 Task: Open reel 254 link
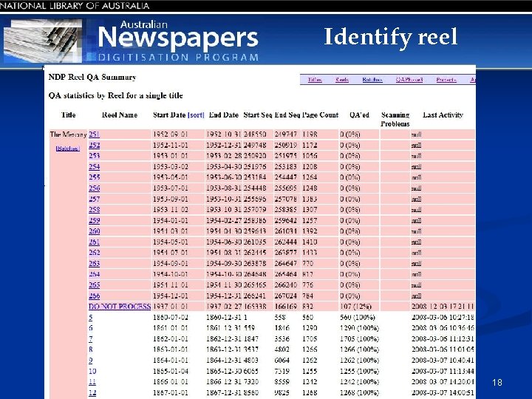(x=94, y=166)
